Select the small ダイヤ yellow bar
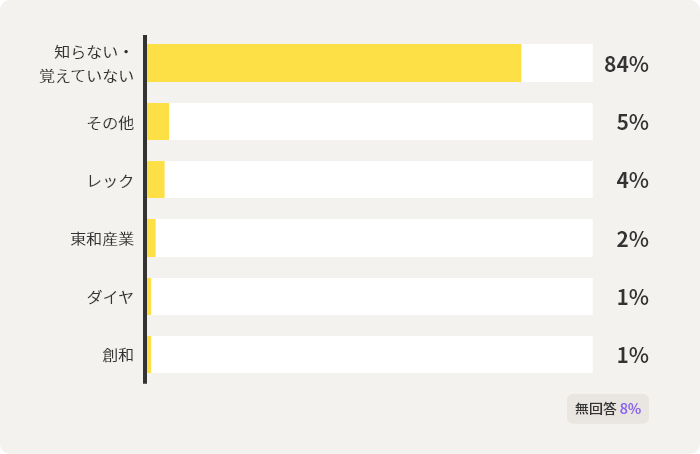This screenshot has height=454, width=700. (x=149, y=296)
